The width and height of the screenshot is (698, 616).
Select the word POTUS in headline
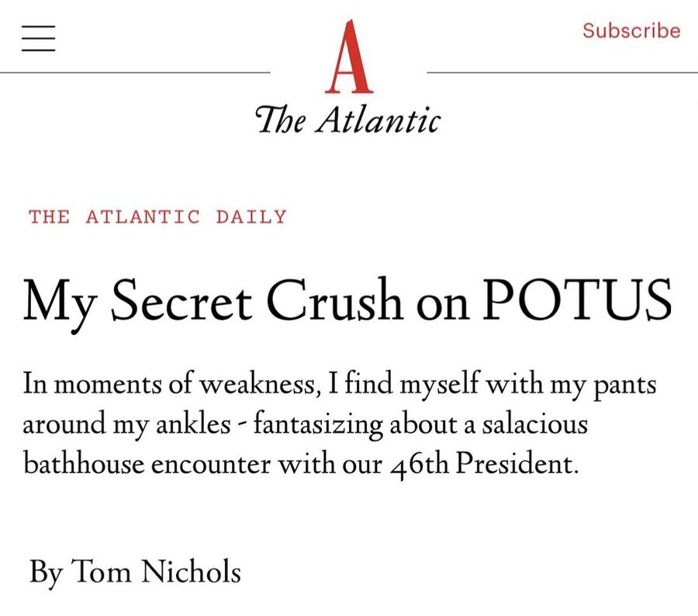(577, 299)
